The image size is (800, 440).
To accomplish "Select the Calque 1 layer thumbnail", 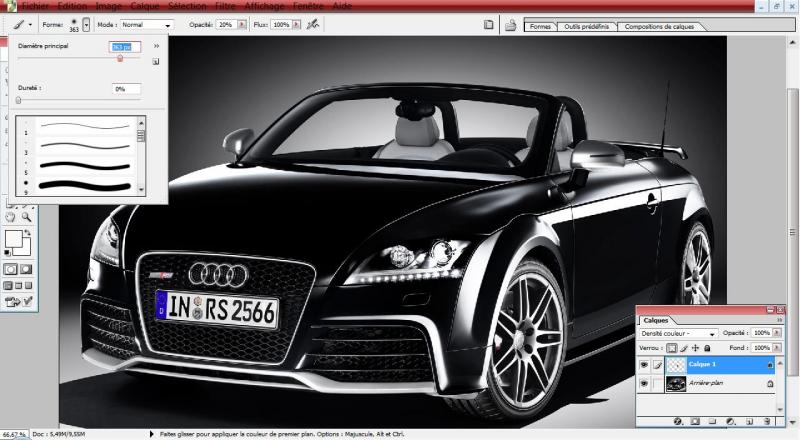I will point(676,364).
